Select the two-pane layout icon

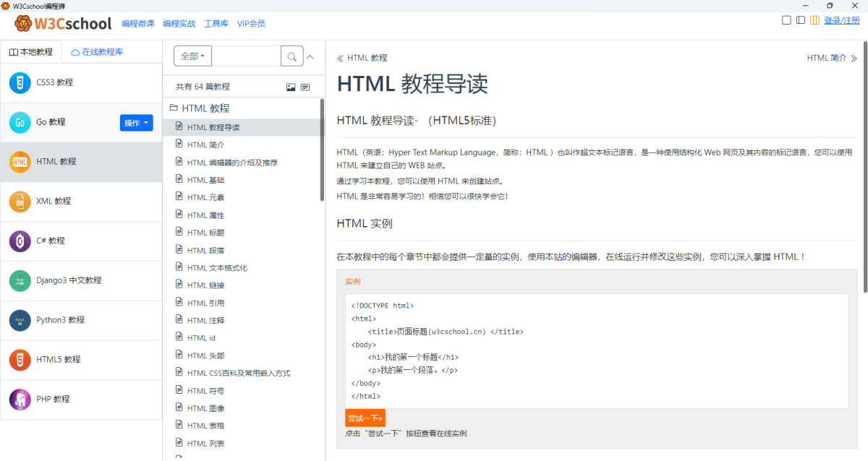[x=801, y=20]
